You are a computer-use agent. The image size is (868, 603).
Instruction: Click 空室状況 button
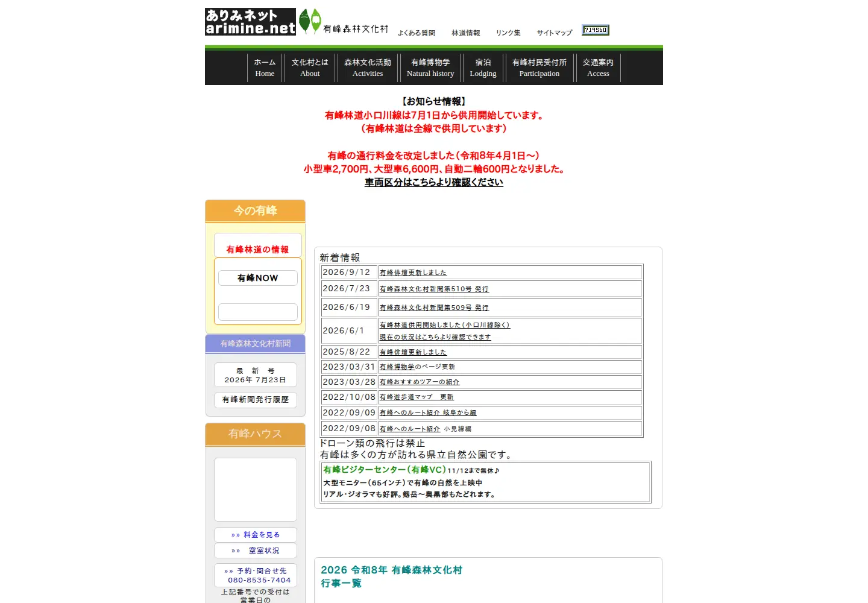pos(256,551)
